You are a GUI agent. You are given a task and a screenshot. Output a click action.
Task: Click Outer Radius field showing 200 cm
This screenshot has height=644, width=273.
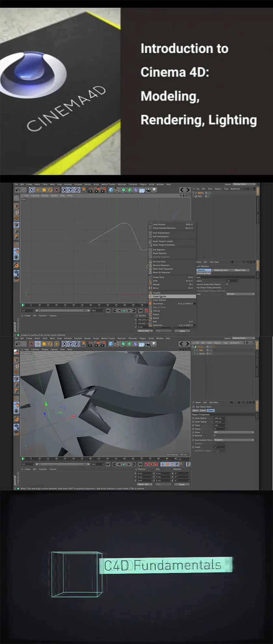tap(220, 422)
